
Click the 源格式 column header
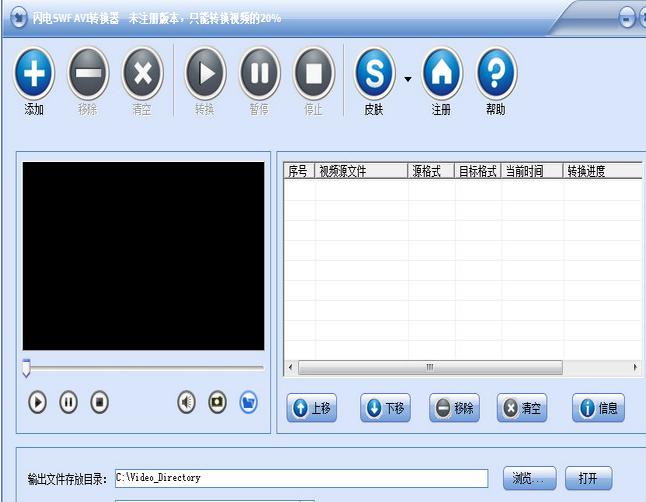point(431,171)
